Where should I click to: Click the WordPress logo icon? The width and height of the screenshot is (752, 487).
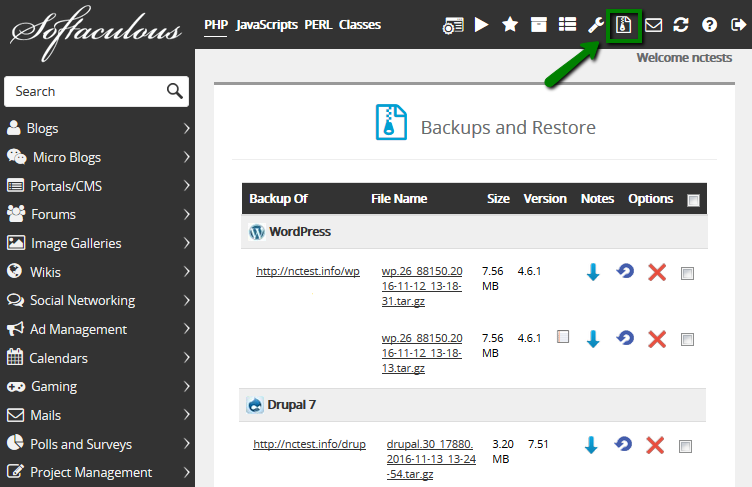[x=257, y=232]
